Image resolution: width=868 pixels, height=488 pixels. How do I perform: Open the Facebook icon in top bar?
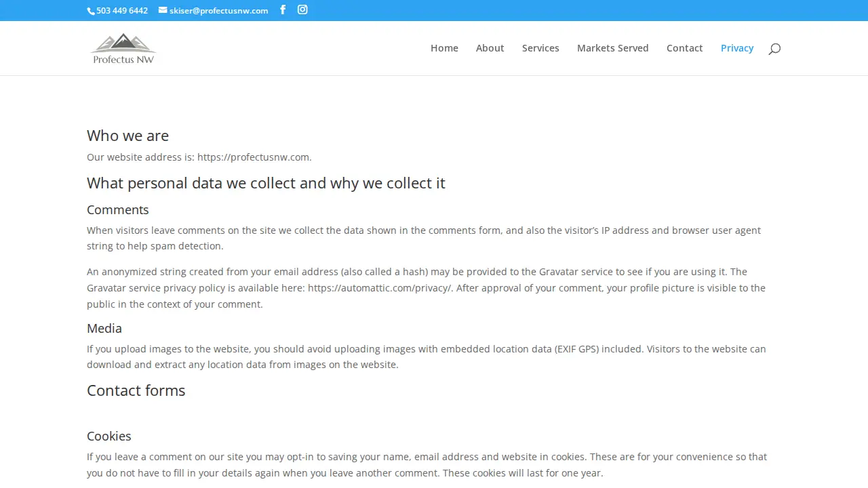(283, 9)
